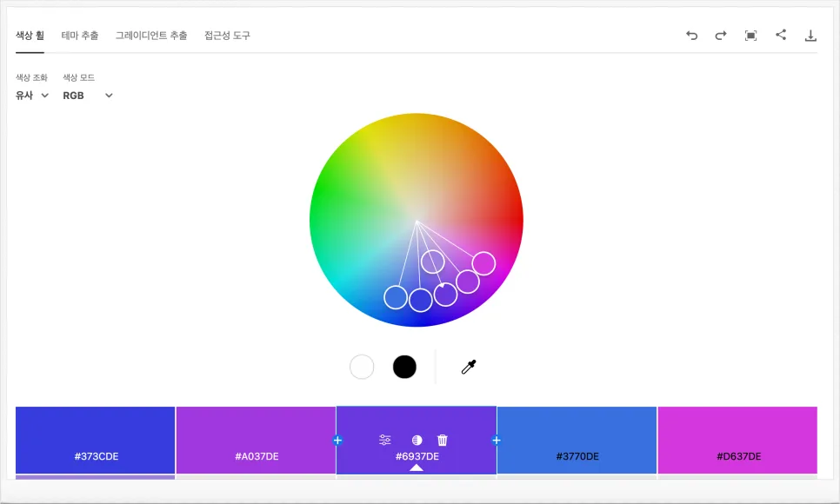The width and height of the screenshot is (840, 504).
Task: Click the #6937DE hex code text
Action: 417,456
